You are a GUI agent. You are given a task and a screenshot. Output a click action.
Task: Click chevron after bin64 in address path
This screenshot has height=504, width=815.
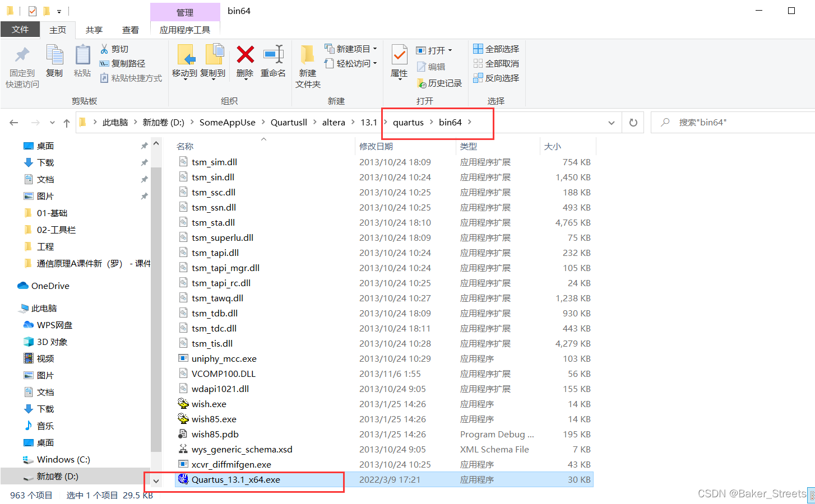point(470,122)
